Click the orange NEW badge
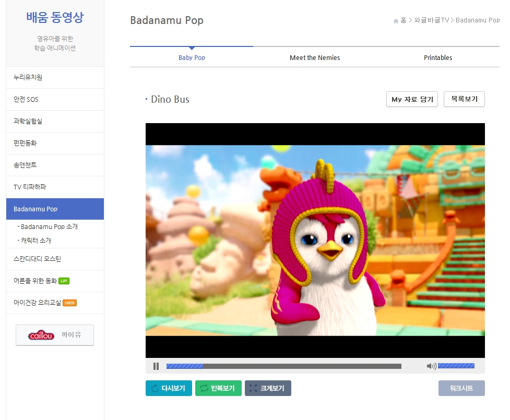510x420 pixels. 69,303
